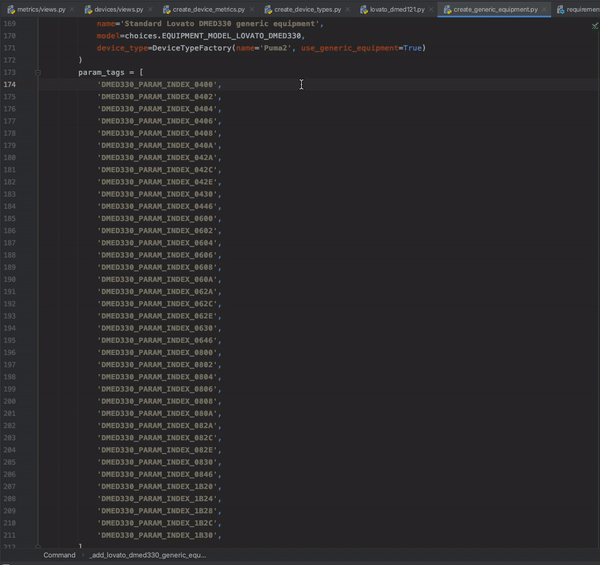600x565 pixels.
Task: Click the DeviceTypeFactory call
Action: click(x=192, y=48)
